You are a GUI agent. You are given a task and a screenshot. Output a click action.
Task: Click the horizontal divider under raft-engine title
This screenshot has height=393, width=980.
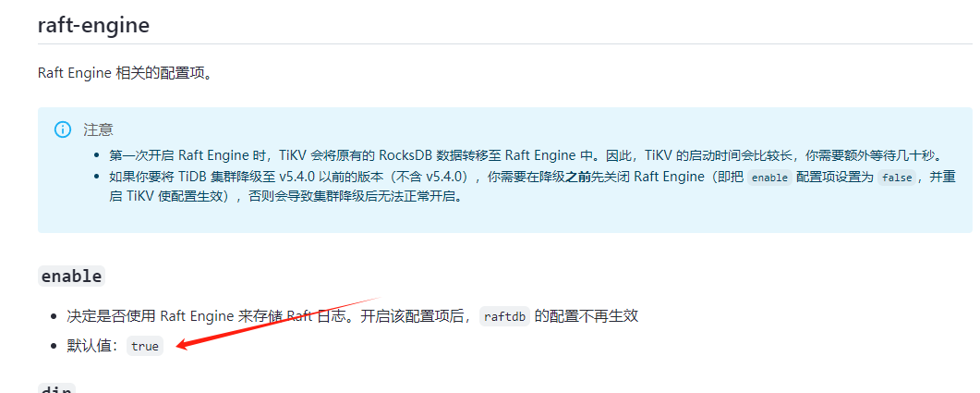(505, 43)
